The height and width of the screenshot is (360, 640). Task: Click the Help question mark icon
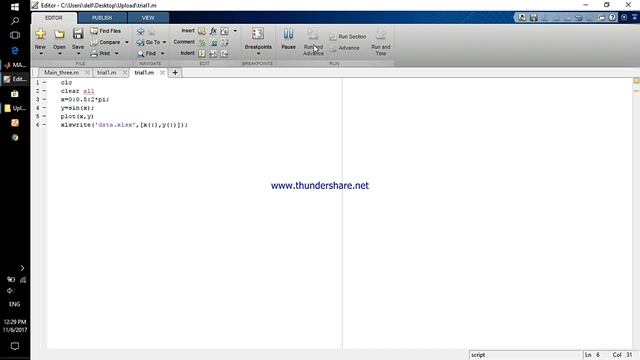point(612,17)
